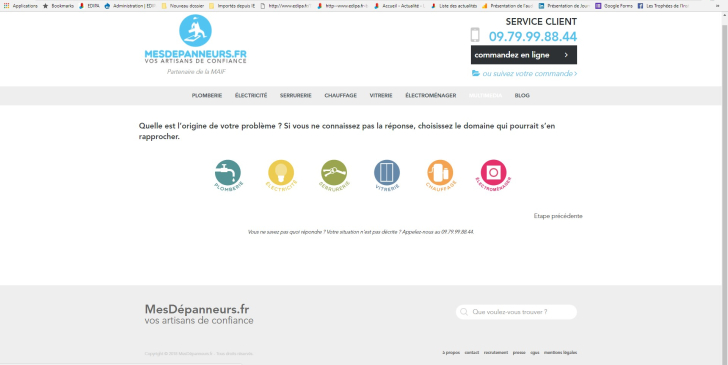Choose the Électricité light bulb icon

pos(281,175)
